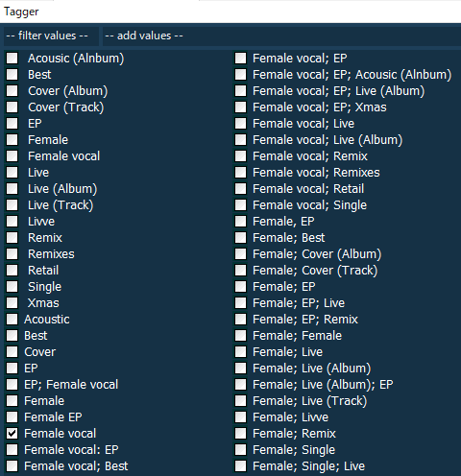This screenshot has height=476, width=461.
Task: Tick 'Female vocal; EP; Acousic (Alnbum)' checkbox
Action: coord(240,74)
